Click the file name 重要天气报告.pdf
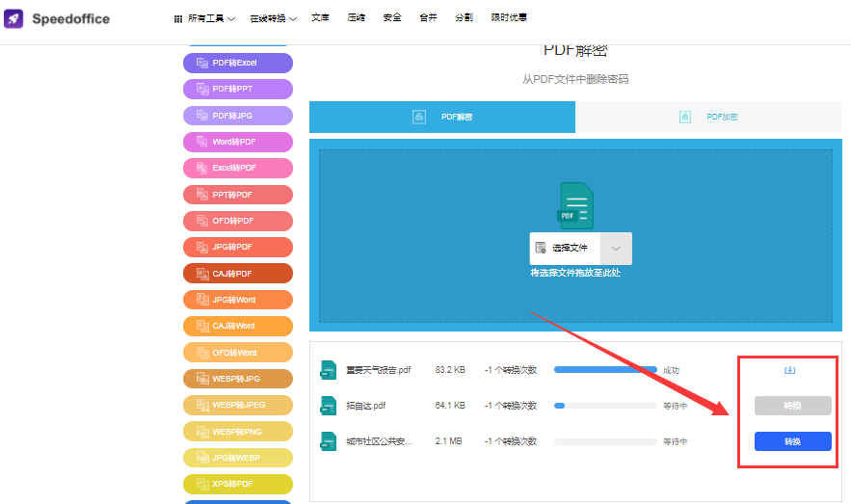The image size is (851, 504). click(379, 370)
